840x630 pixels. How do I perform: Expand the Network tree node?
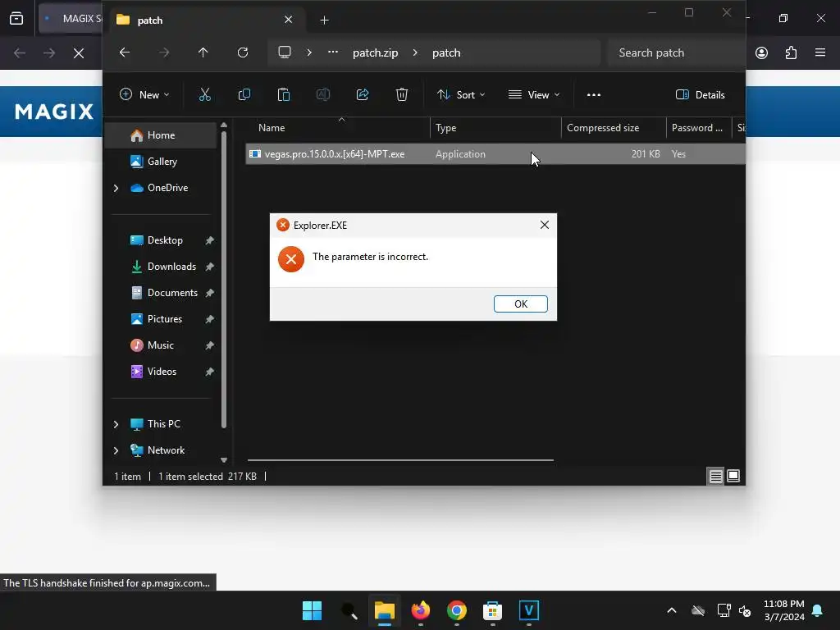pyautogui.click(x=116, y=450)
